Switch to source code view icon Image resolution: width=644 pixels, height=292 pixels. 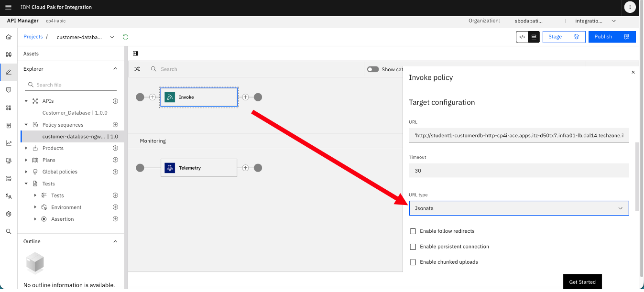click(x=522, y=37)
